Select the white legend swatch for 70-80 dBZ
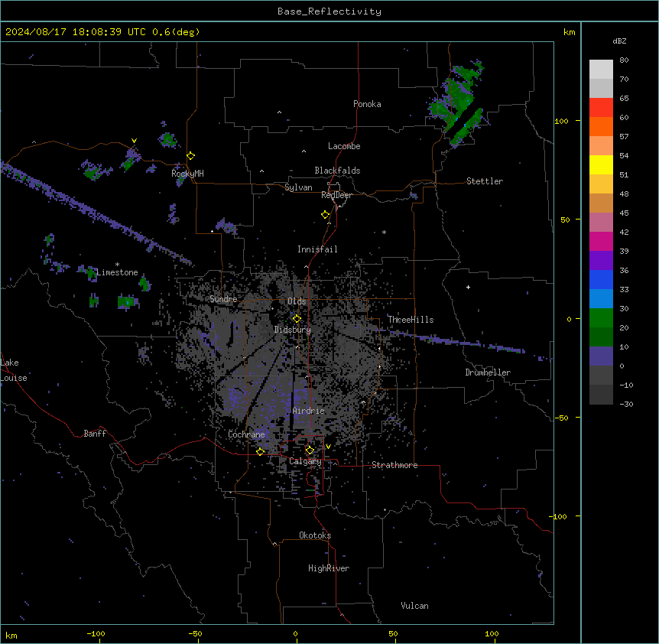Screen dimensions: 659x644 (x=601, y=70)
